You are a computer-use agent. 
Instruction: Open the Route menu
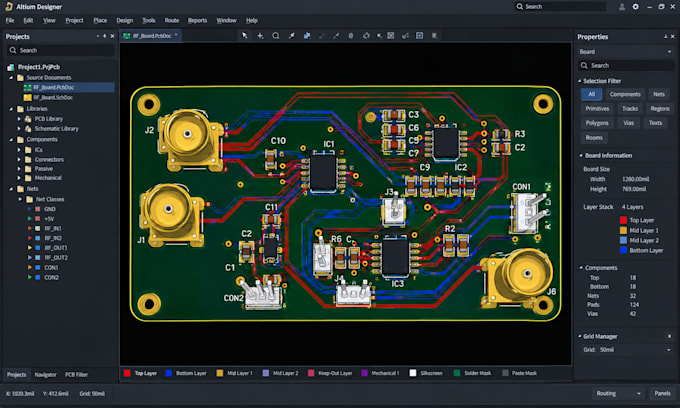point(172,20)
